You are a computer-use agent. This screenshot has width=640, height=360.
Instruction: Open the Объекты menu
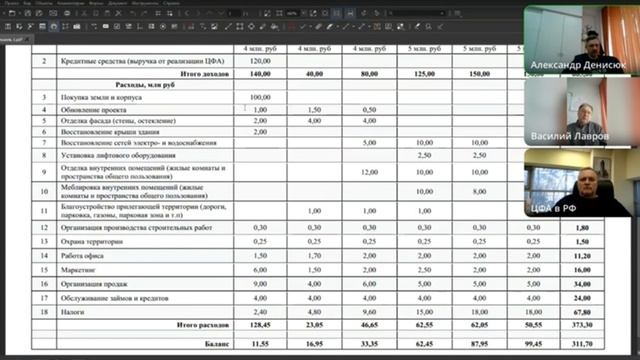pyautogui.click(x=44, y=3)
